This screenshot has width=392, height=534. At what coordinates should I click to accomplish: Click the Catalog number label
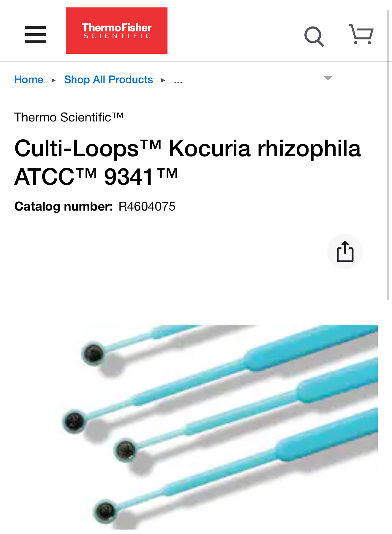point(64,206)
